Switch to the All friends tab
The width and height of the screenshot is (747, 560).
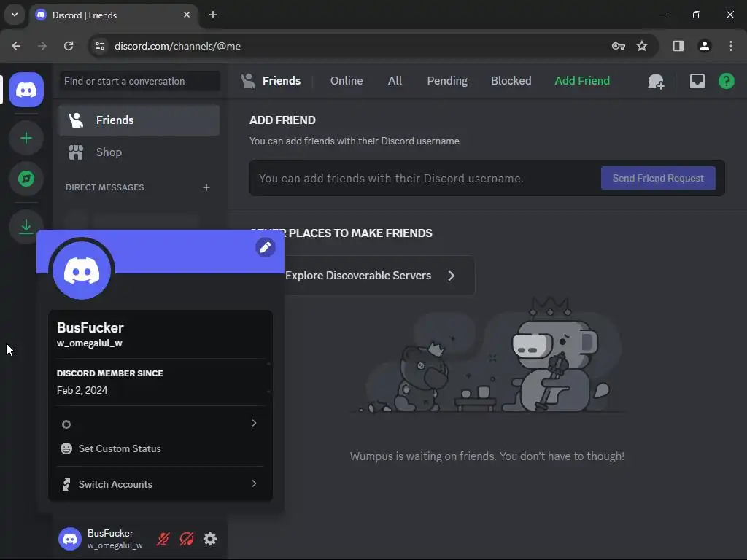point(395,81)
